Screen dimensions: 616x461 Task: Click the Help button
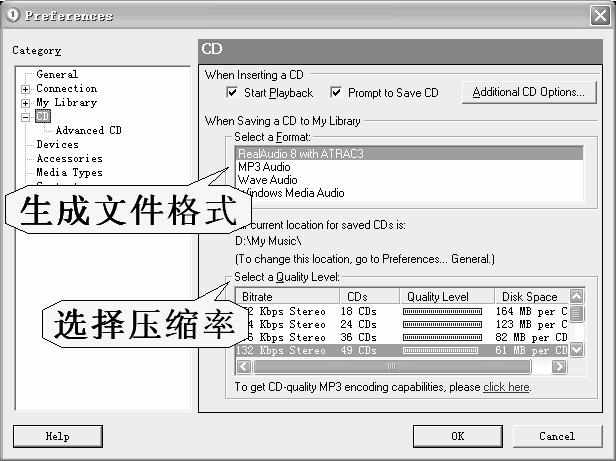58,436
